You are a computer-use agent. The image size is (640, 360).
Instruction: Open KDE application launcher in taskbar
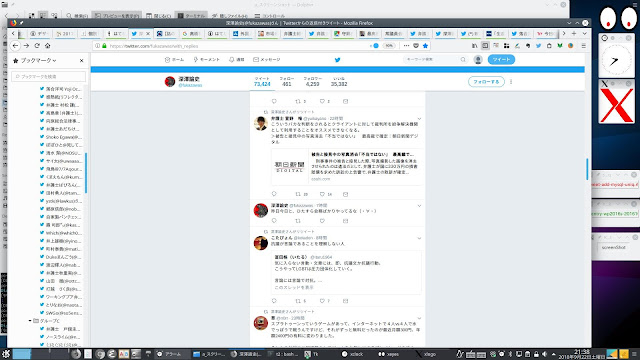coord(6,354)
